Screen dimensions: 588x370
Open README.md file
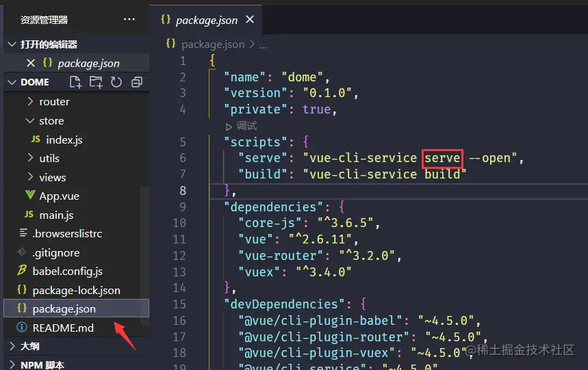[63, 328]
